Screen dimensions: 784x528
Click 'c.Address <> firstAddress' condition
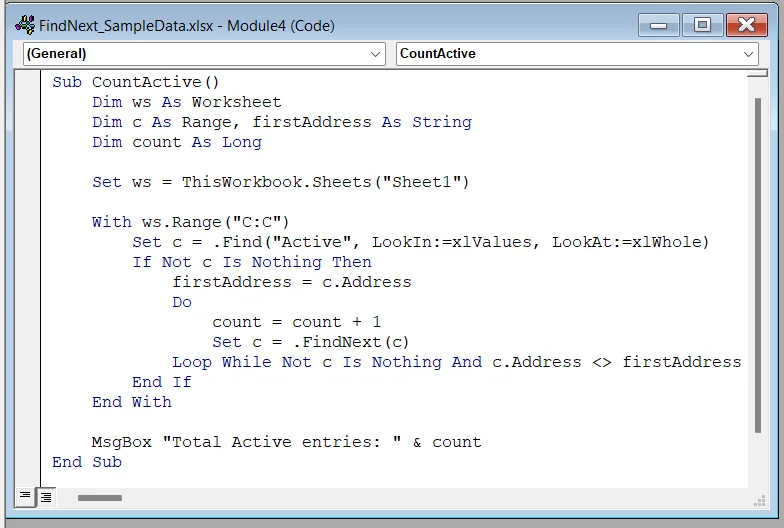click(616, 362)
